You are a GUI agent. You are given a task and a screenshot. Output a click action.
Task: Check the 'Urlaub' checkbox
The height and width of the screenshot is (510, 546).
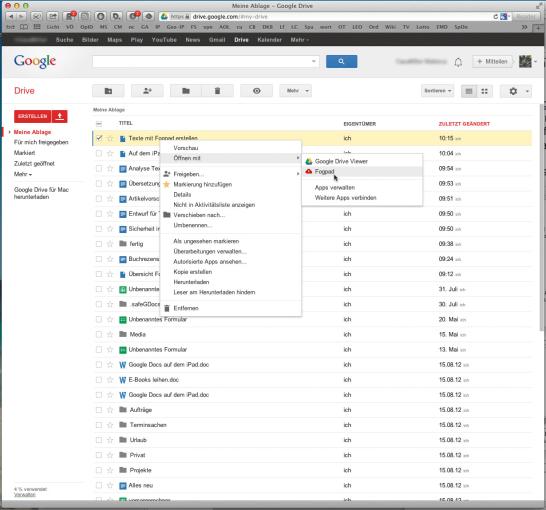click(x=99, y=440)
